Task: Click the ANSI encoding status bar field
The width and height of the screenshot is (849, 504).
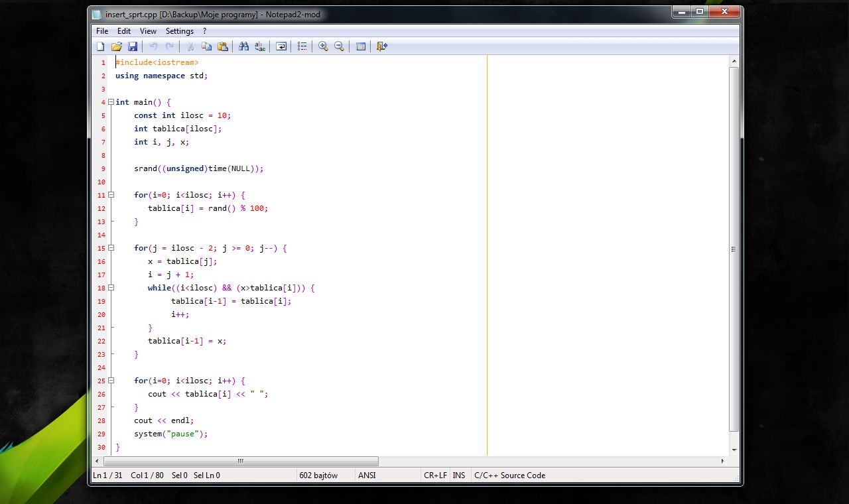Action: tap(367, 475)
